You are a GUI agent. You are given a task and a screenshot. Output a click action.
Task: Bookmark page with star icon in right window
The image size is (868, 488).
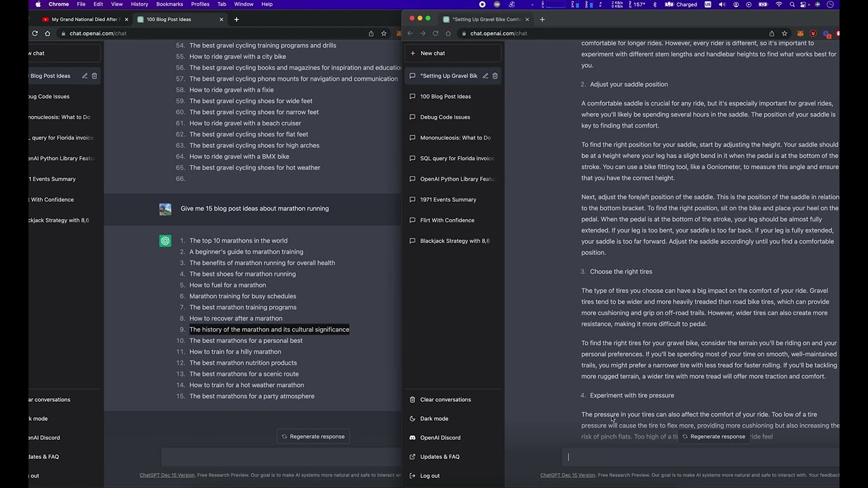(x=785, y=33)
